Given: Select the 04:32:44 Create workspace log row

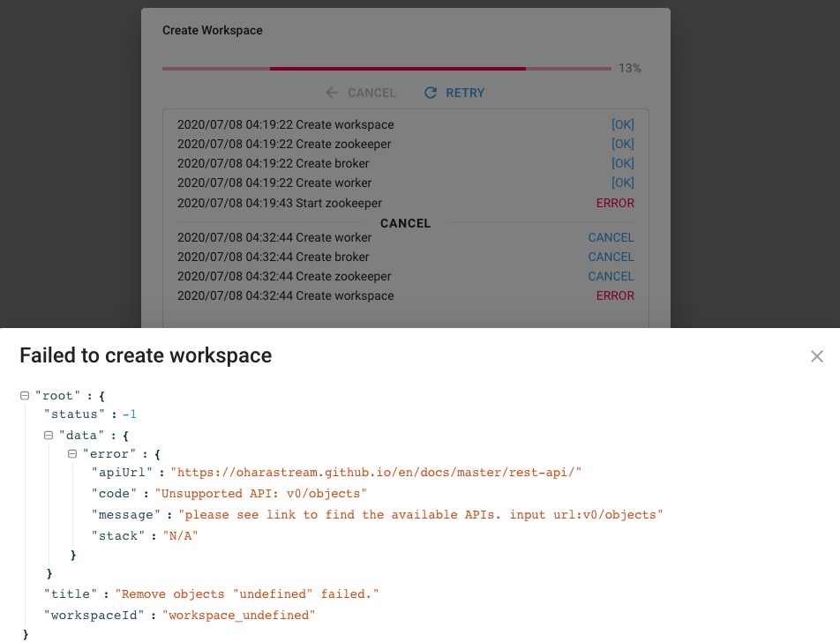Looking at the screenshot, I should pos(406,295).
